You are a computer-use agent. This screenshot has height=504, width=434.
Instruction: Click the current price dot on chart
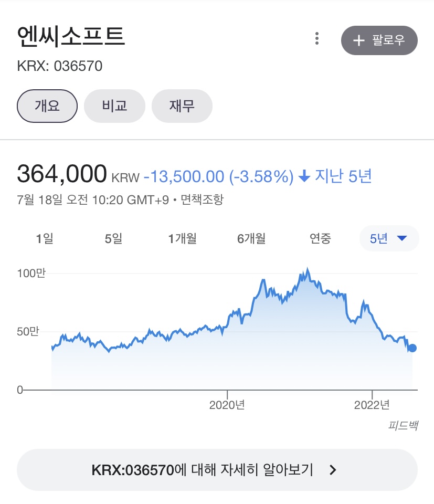coord(412,348)
